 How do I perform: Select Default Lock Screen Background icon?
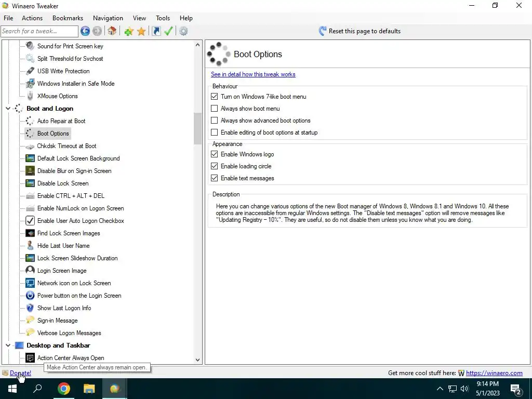point(30,158)
